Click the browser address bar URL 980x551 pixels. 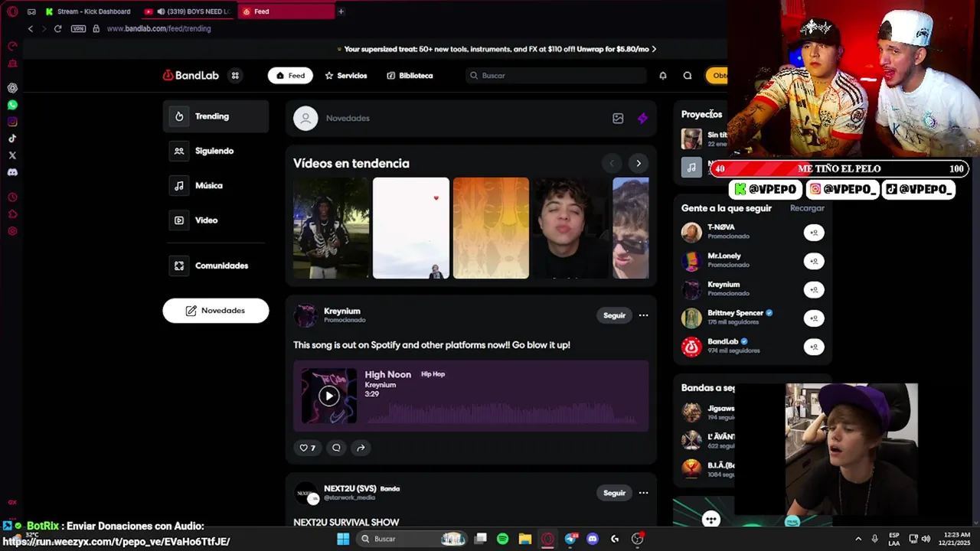click(158, 28)
